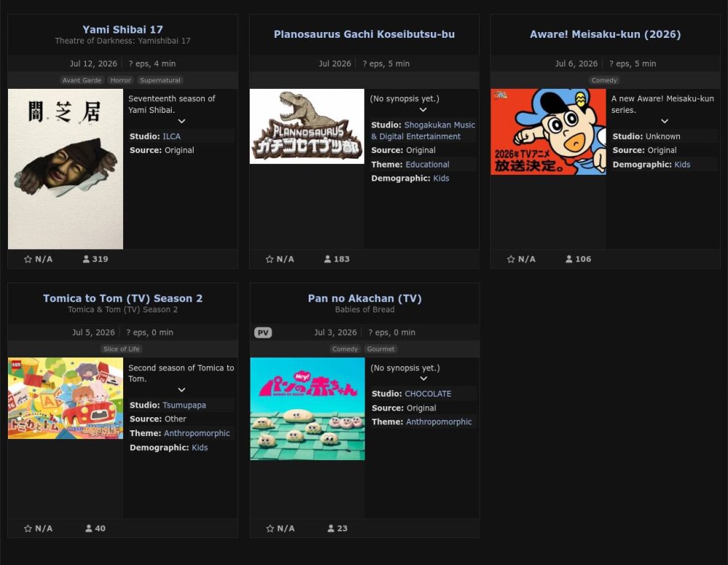This screenshot has width=728, height=565.
Task: Click the Pan no Akachan poster image
Action: click(x=307, y=408)
